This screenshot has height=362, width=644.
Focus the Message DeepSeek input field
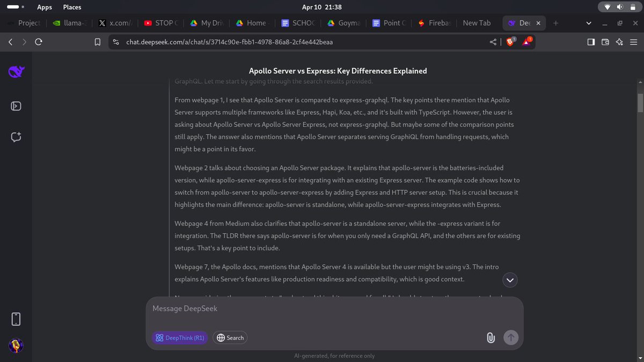click(x=334, y=309)
